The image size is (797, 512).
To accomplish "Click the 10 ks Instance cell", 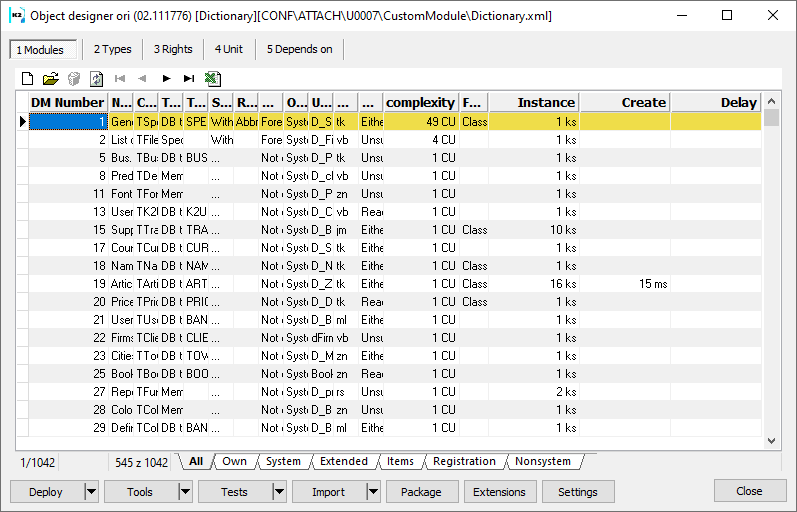I will tap(534, 230).
